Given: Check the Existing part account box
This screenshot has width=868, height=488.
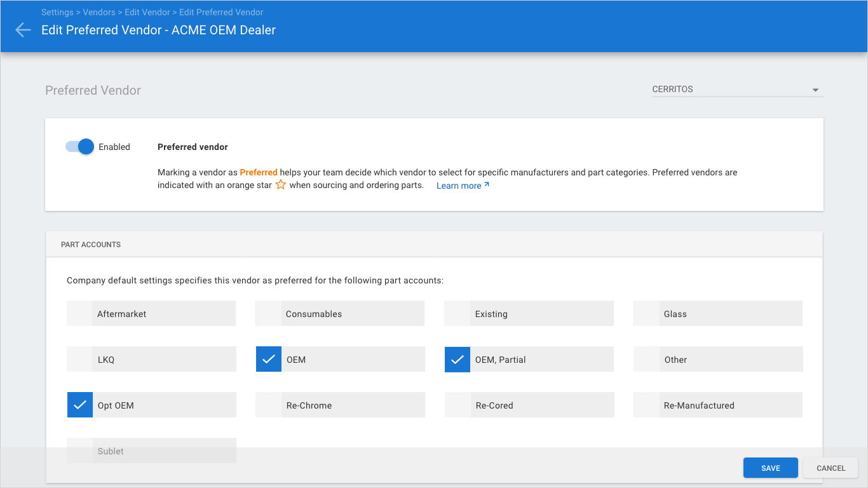Looking at the screenshot, I should pos(457,314).
